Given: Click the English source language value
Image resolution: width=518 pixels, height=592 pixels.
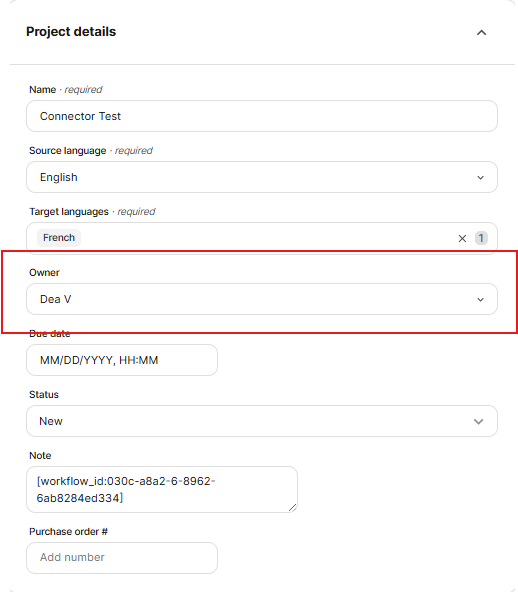Looking at the screenshot, I should coord(59,177).
